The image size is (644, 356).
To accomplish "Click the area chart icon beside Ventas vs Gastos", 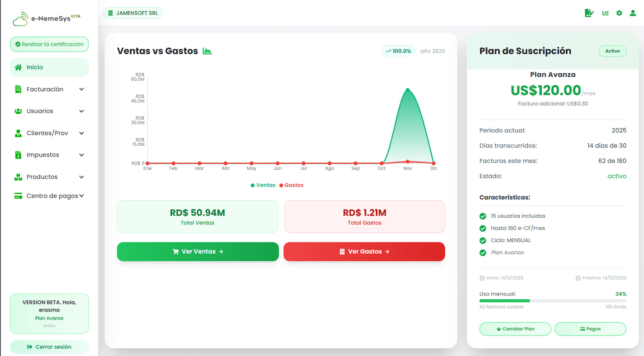I will 207,51.
